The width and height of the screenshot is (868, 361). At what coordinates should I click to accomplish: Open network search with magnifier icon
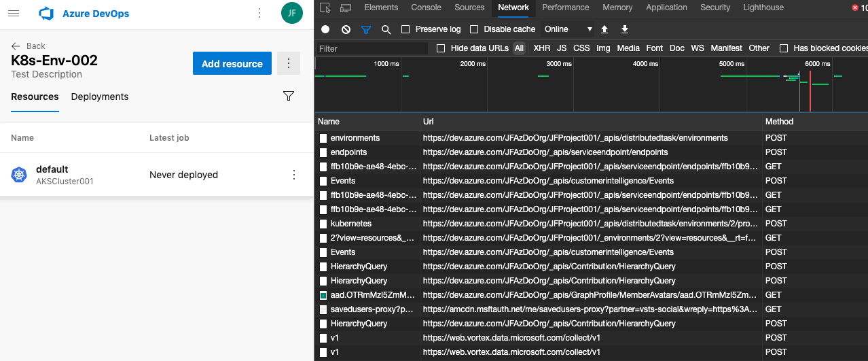(386, 29)
